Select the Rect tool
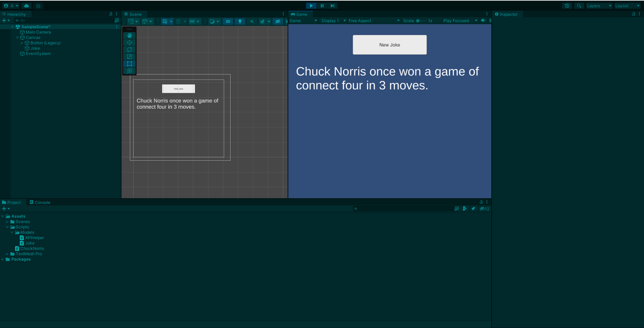Screen dimensions: 644x328 tap(130, 64)
